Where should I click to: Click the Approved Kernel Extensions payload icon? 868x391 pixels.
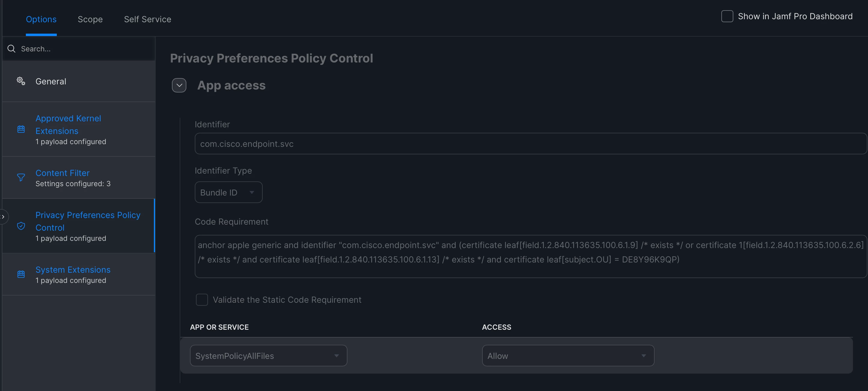(21, 129)
